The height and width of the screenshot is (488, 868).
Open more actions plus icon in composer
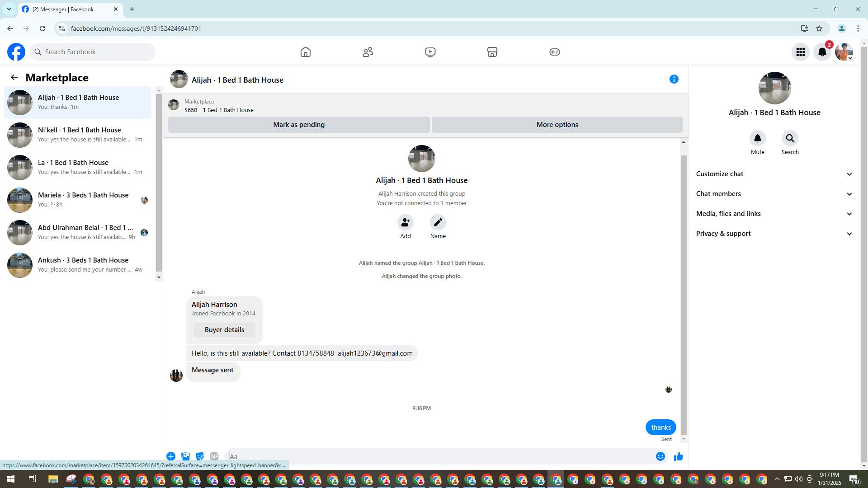coord(171,456)
